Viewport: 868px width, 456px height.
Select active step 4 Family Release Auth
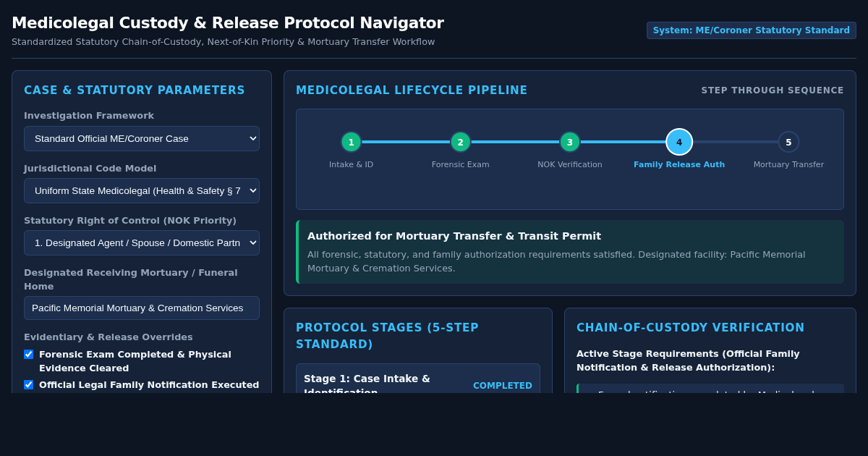point(679,142)
